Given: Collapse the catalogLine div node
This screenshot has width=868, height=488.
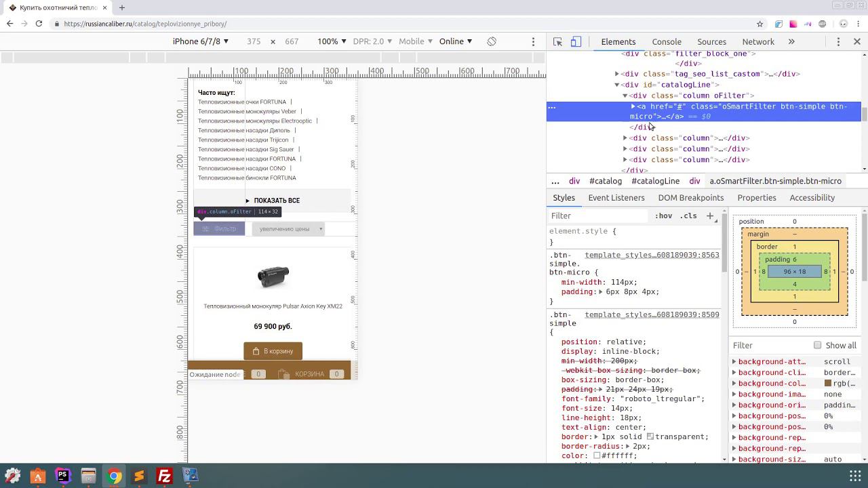Looking at the screenshot, I should coord(617,85).
